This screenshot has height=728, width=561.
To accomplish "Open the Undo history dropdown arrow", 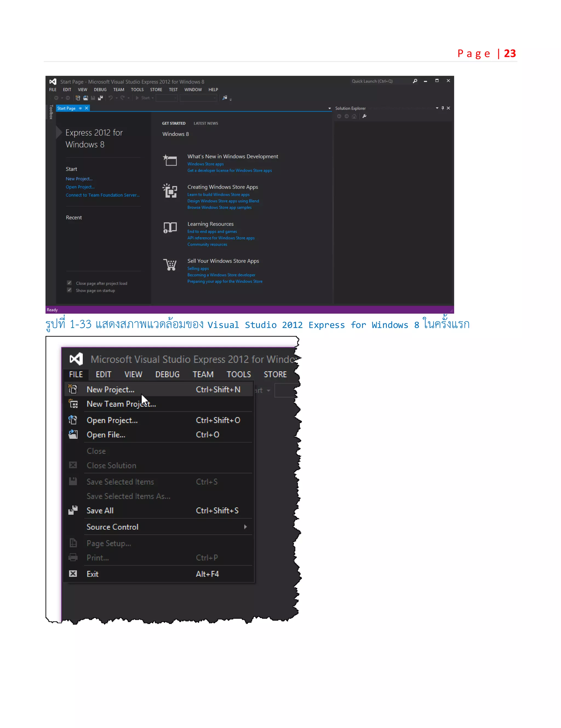I will click(116, 98).
